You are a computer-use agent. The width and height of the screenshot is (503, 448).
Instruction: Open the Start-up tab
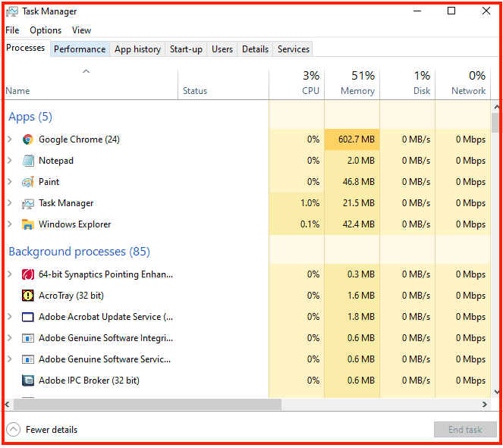click(x=186, y=49)
